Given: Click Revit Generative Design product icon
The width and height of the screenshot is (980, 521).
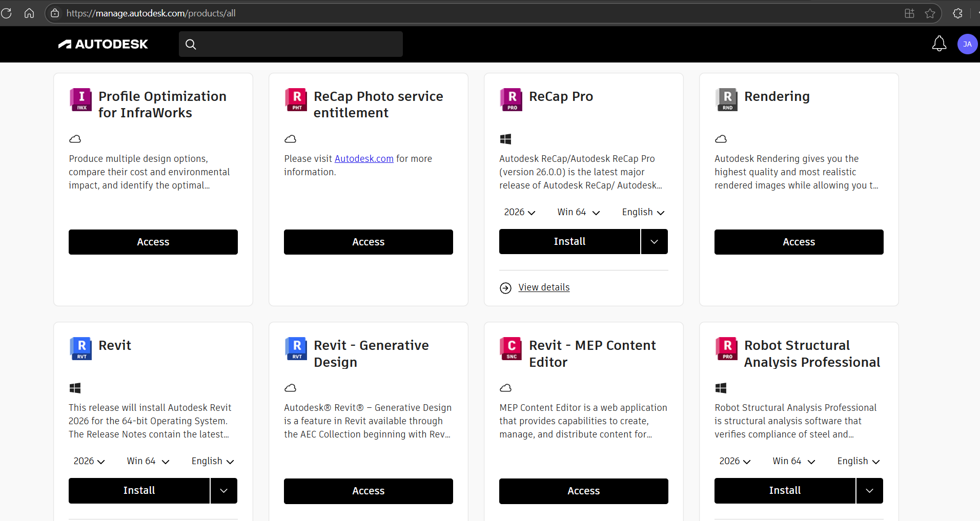Looking at the screenshot, I should coord(296,348).
